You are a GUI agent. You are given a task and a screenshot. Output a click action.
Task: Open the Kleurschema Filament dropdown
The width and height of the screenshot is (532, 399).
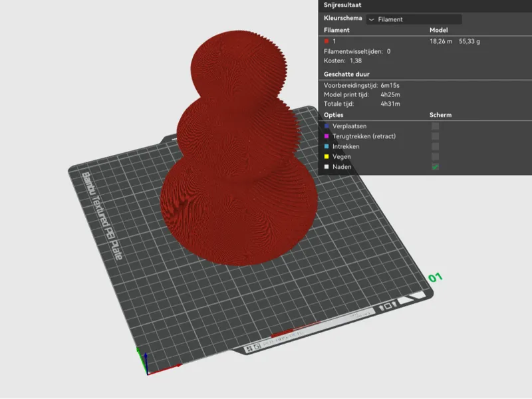414,19
